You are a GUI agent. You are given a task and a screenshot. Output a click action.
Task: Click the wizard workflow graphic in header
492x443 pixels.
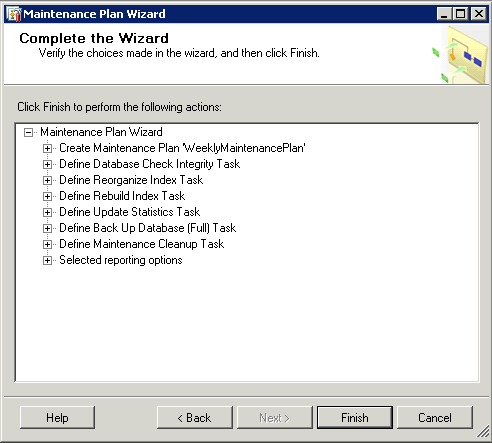[460, 55]
